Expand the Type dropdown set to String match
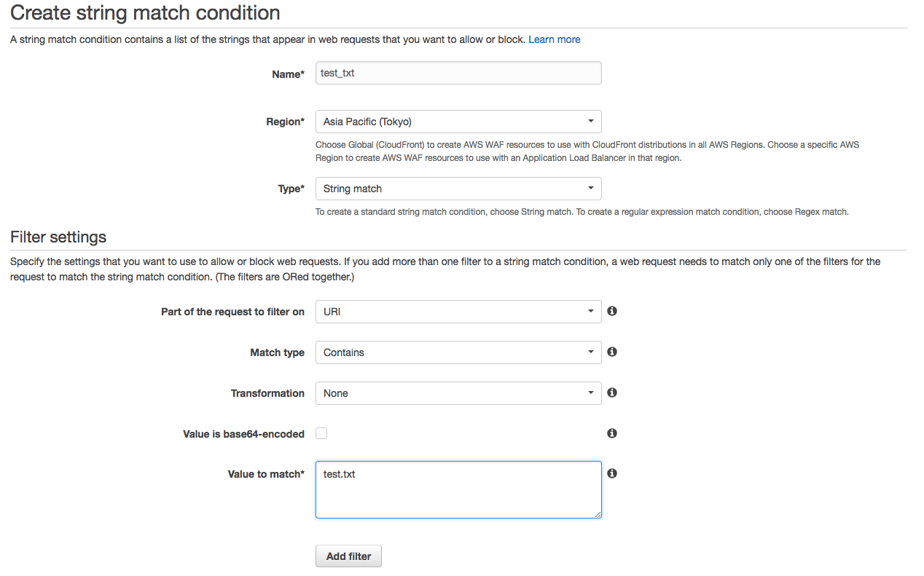Image resolution: width=924 pixels, height=576 pixels. pos(458,189)
